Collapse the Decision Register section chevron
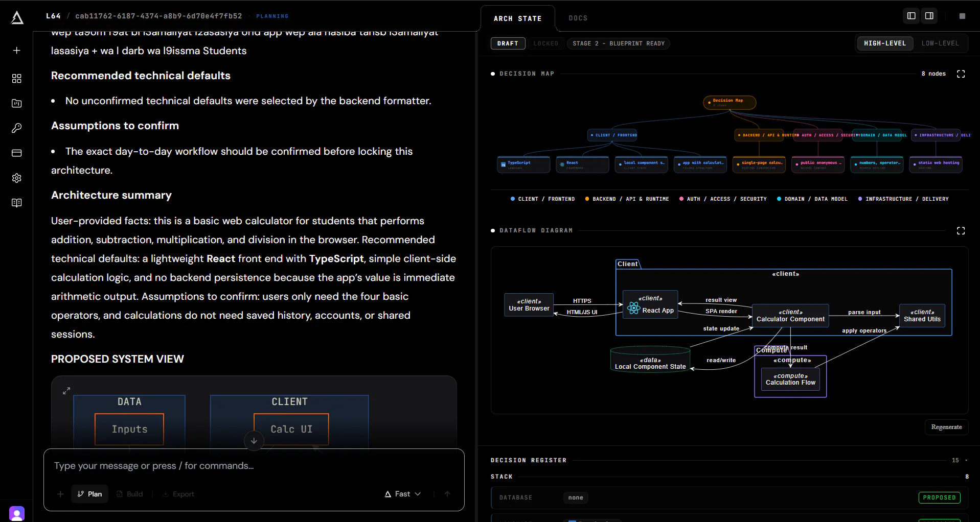 [966, 460]
